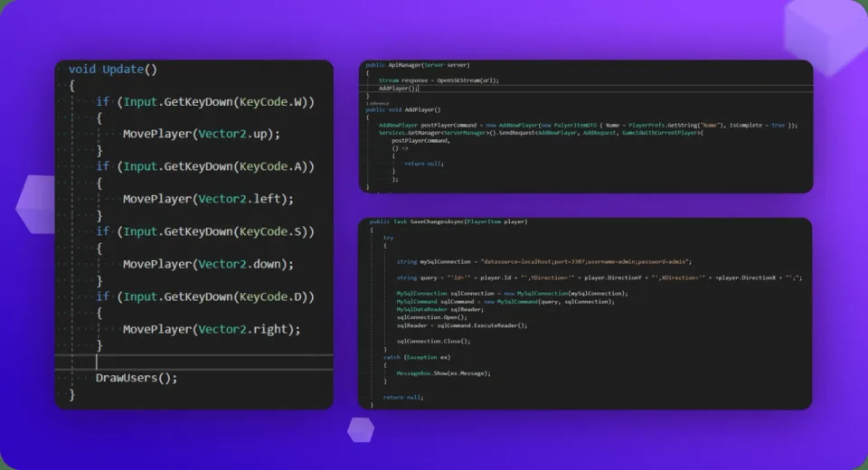The image size is (868, 470).
Task: Click the void AddPlayer() method signature
Action: pyautogui.click(x=403, y=109)
